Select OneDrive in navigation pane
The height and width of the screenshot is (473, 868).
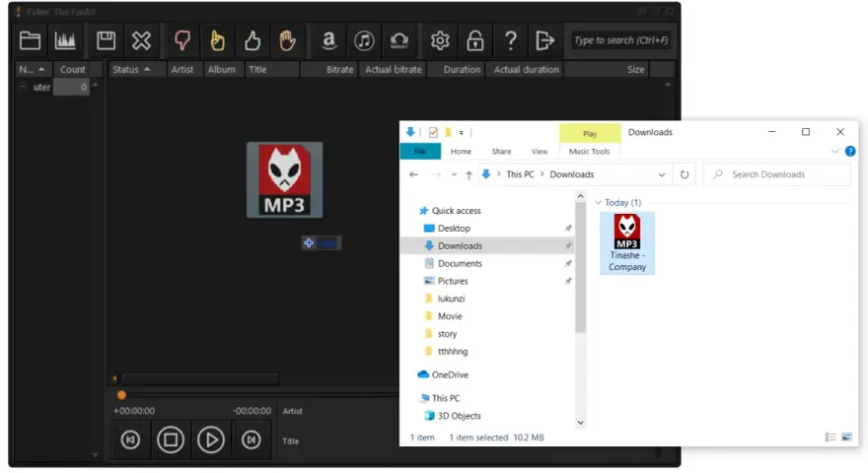coord(450,374)
